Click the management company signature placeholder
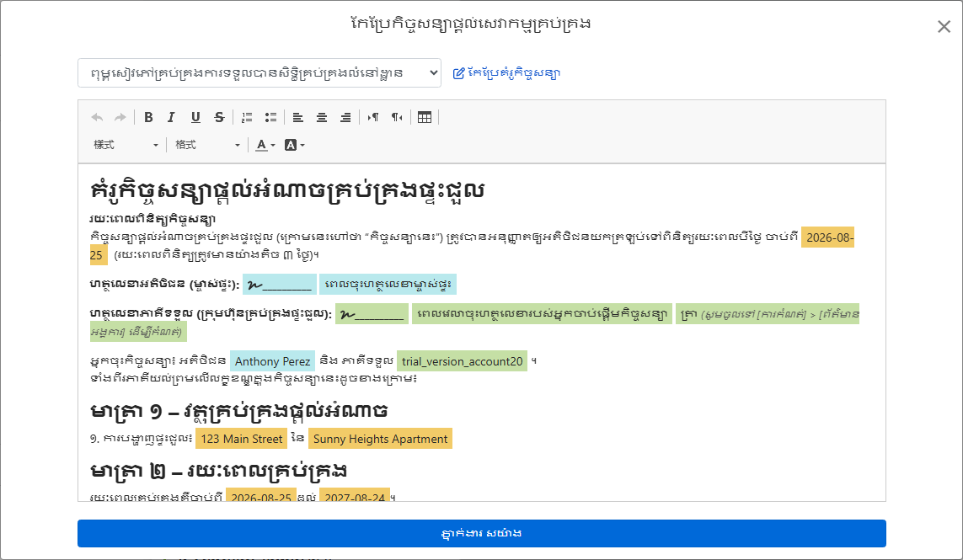 tap(372, 314)
